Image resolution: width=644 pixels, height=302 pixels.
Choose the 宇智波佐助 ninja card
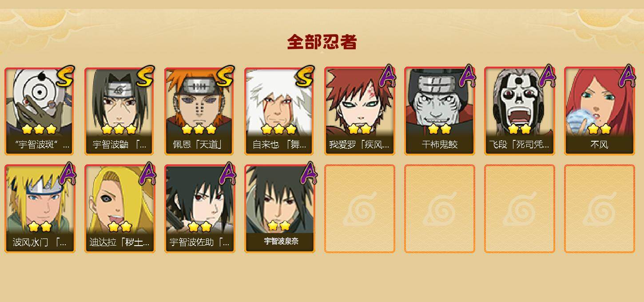click(x=200, y=209)
